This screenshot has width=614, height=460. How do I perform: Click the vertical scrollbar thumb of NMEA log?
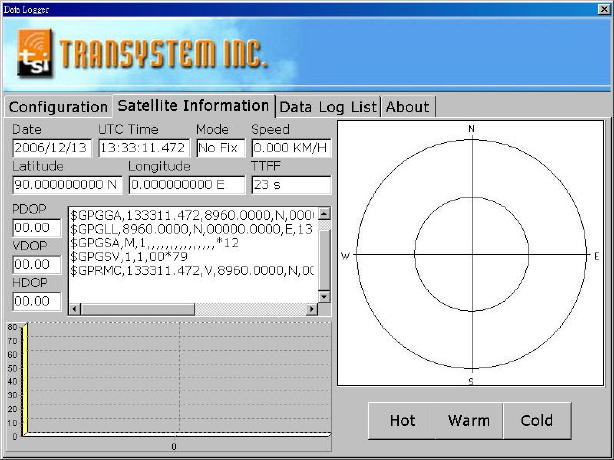click(324, 260)
